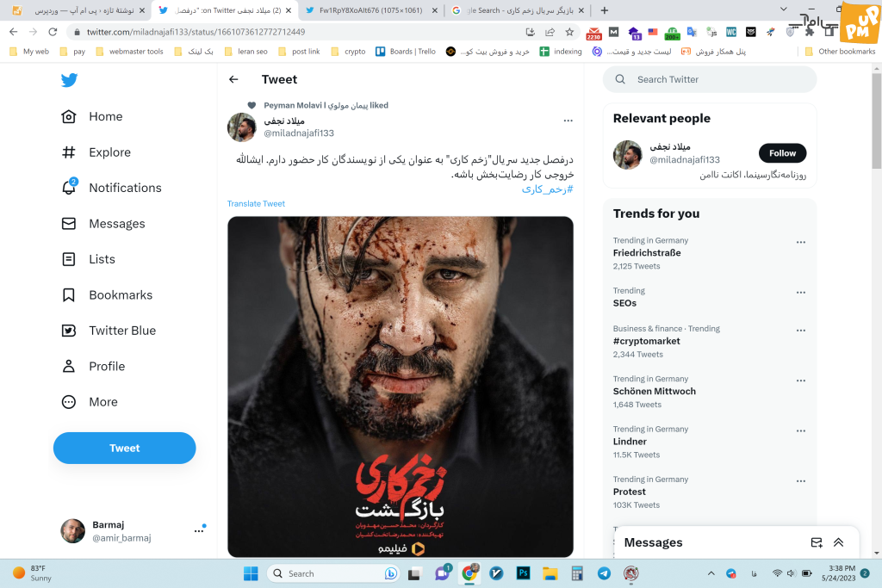Open Telegram from the taskbar
Viewport: 882px width, 588px height.
(604, 573)
